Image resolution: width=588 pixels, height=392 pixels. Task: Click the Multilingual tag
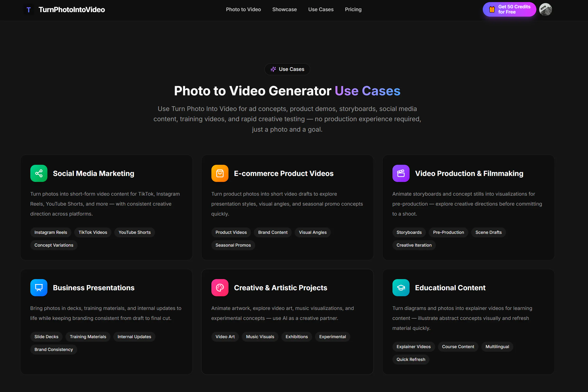pos(497,346)
